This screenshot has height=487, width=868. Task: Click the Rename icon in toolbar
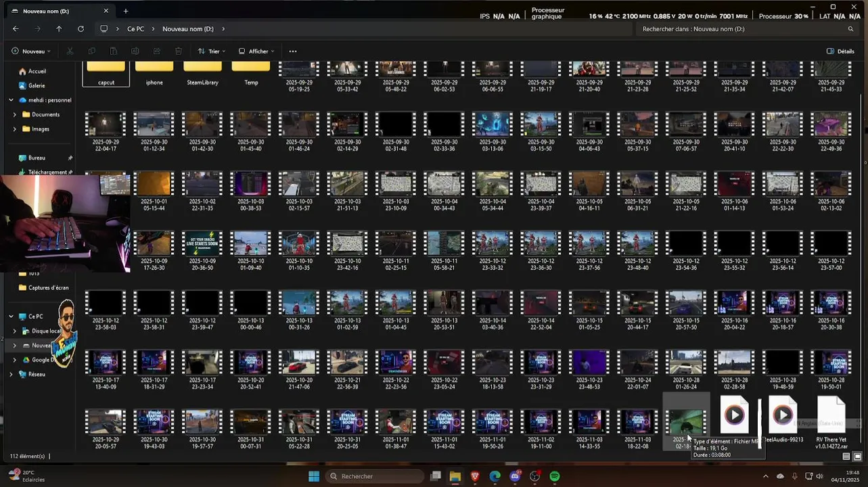(135, 51)
